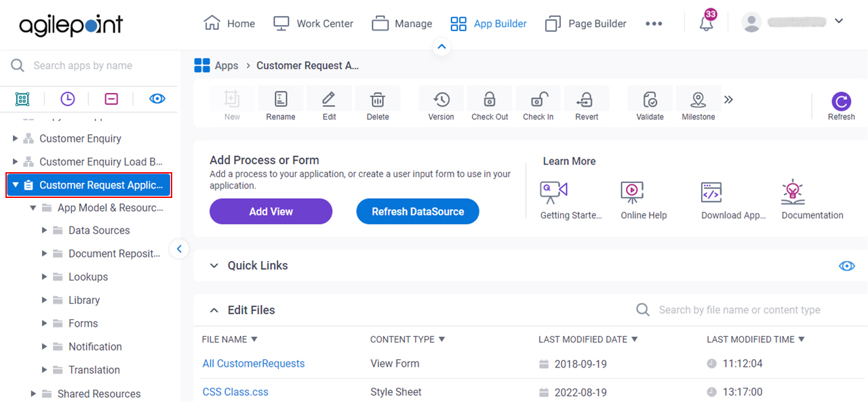This screenshot has height=402, width=868.
Task: Open Version history icon
Action: tap(441, 100)
